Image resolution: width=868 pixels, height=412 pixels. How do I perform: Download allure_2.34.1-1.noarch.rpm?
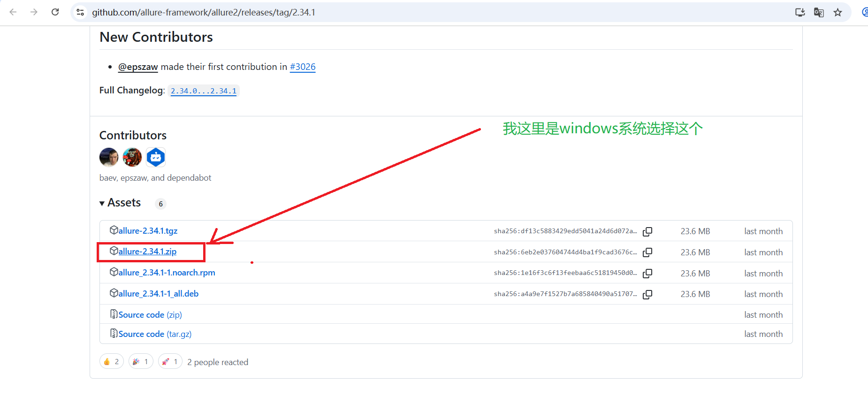pyautogui.click(x=167, y=273)
